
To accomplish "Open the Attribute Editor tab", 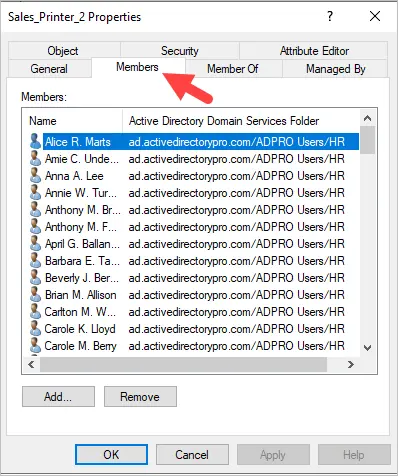I will (314, 51).
